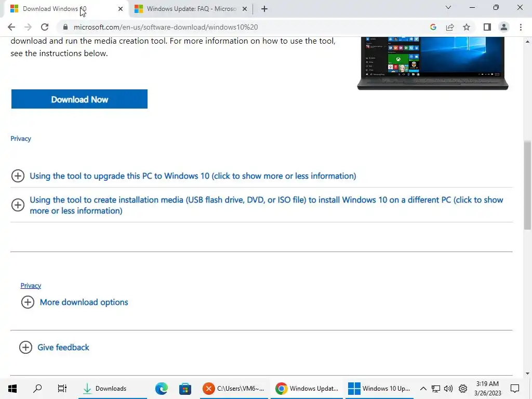The height and width of the screenshot is (399, 532).
Task: Open Chrome three-dot menu
Action: click(x=521, y=27)
